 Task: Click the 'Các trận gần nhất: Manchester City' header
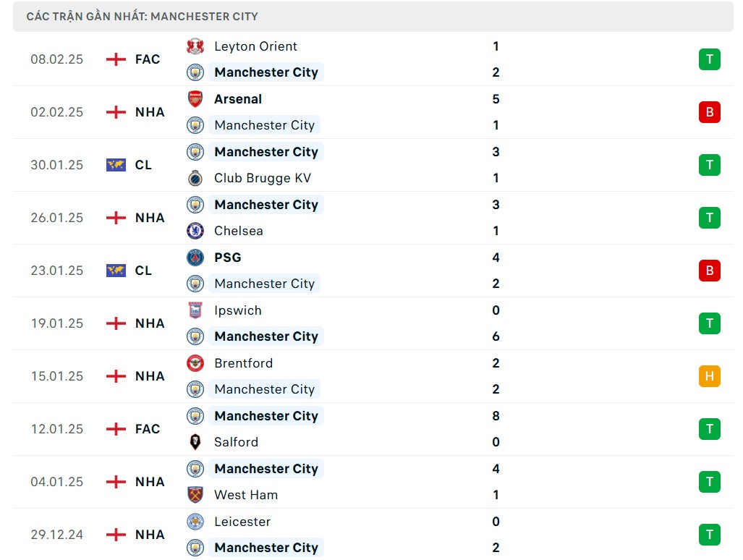(x=143, y=16)
